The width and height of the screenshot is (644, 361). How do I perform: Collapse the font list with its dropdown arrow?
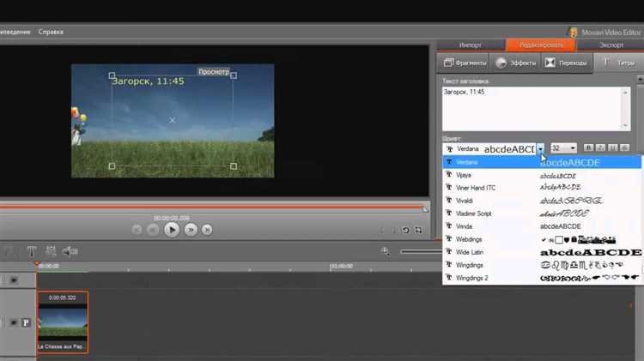(540, 149)
